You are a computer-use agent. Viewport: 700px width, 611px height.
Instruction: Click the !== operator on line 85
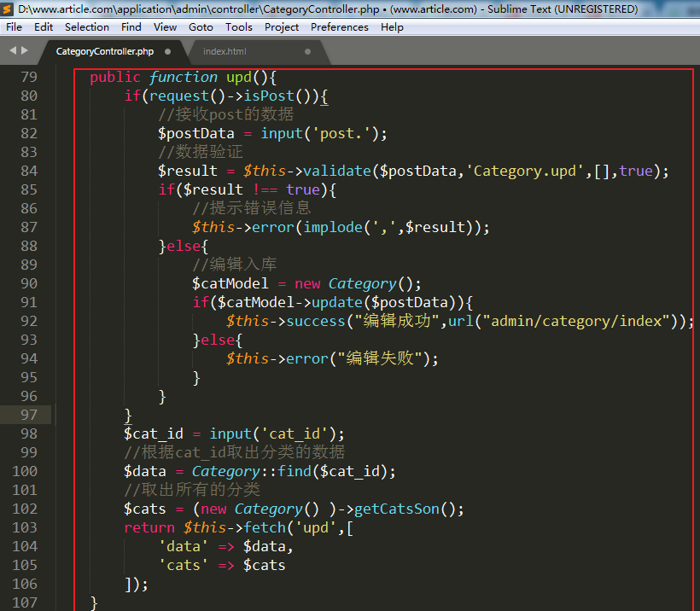pyautogui.click(x=265, y=189)
